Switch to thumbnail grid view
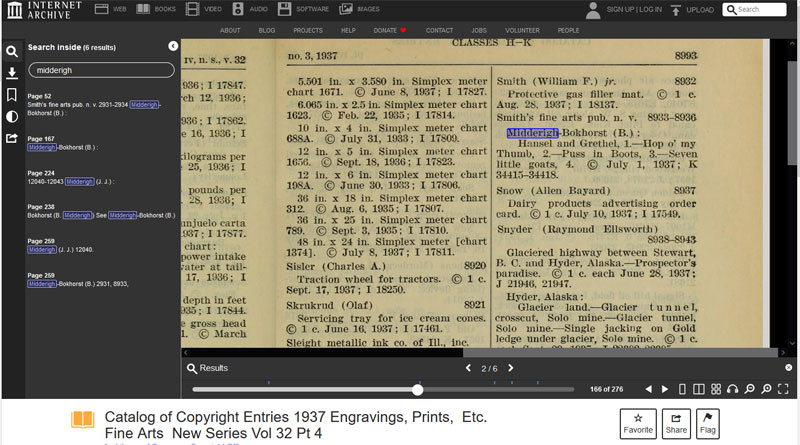This screenshot has width=800, height=445. tap(716, 389)
